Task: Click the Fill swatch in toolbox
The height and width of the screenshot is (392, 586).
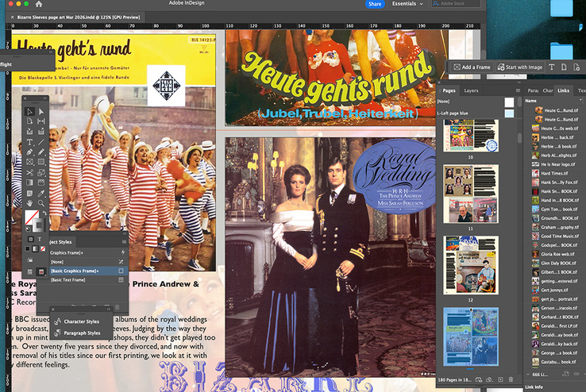Action: pos(32,217)
